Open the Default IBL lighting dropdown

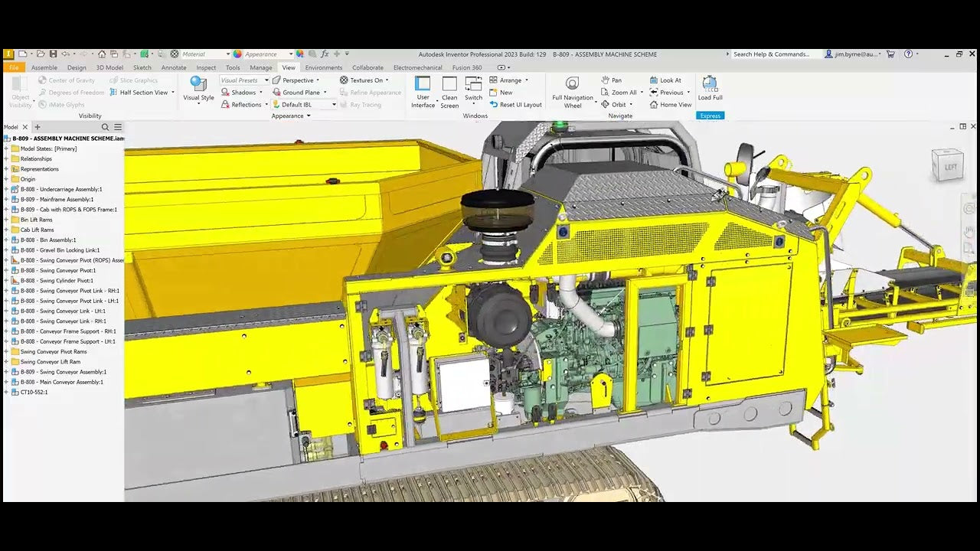[x=304, y=104]
